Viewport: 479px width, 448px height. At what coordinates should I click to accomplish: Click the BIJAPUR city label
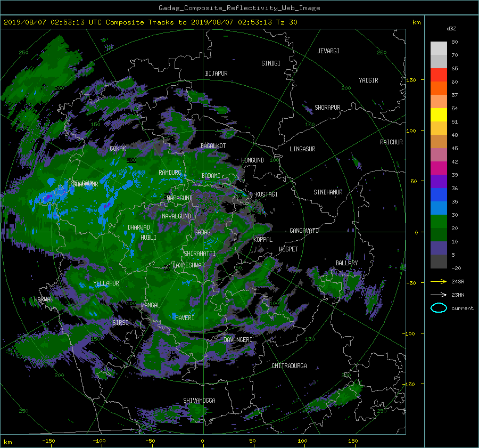click(216, 74)
